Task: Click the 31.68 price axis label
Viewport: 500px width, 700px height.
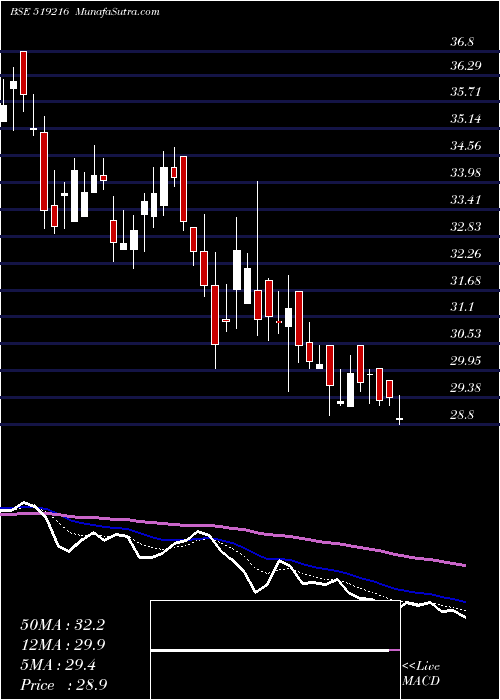Action: click(466, 281)
